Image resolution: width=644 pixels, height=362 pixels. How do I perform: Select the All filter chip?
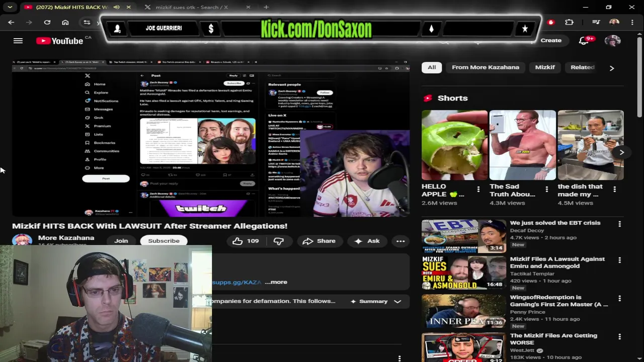click(x=432, y=67)
